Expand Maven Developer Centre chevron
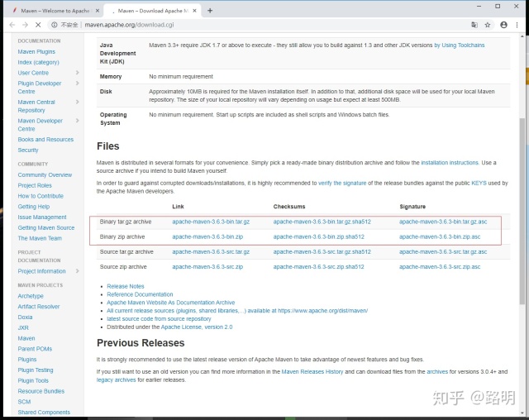 tap(77, 121)
